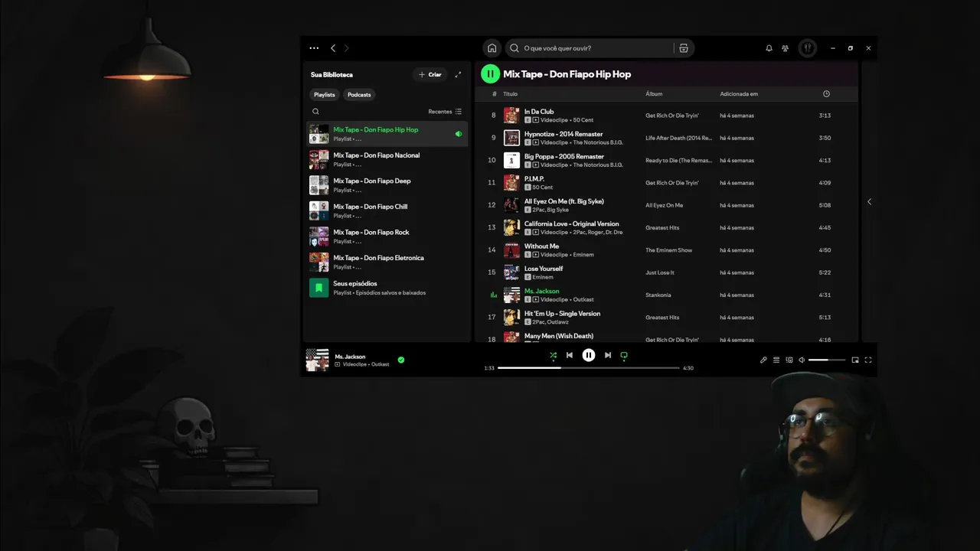Open Just Lose It album link
The image size is (980, 551).
660,272
